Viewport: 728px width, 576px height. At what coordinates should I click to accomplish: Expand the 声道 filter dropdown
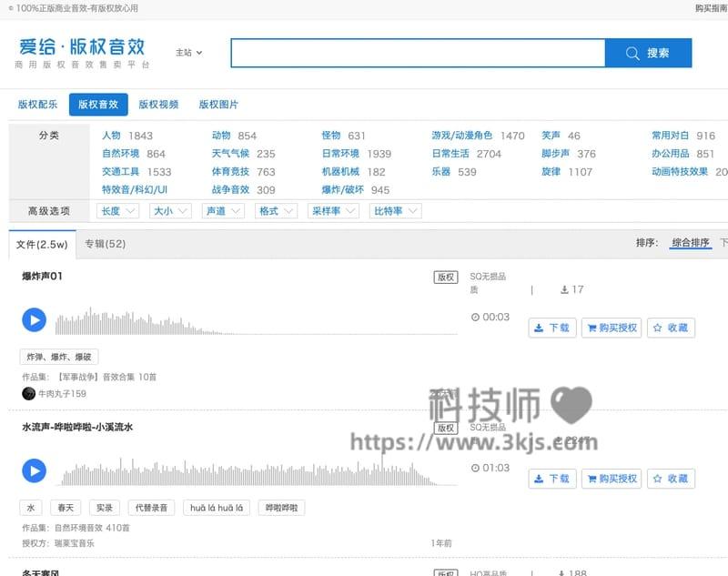(223, 211)
